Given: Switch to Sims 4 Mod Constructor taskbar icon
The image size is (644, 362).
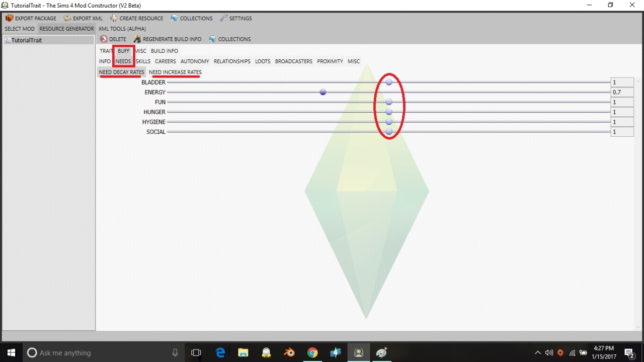Looking at the screenshot, I should [359, 352].
